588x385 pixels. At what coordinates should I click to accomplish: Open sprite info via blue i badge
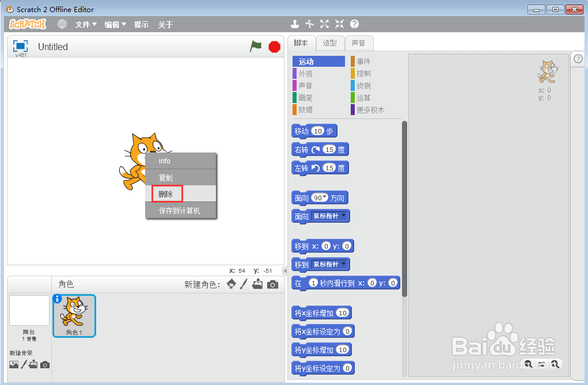(57, 299)
